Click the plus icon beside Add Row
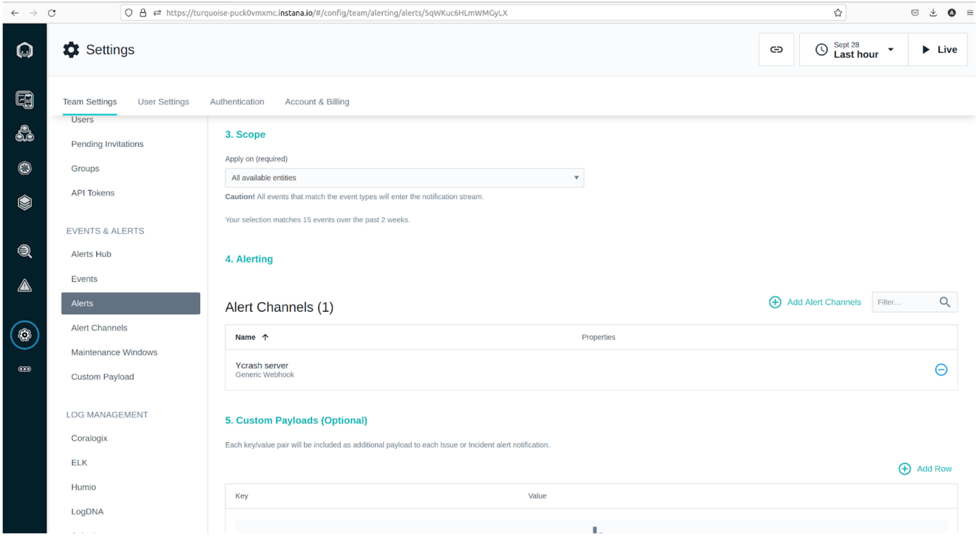The width and height of the screenshot is (980, 544). point(905,469)
